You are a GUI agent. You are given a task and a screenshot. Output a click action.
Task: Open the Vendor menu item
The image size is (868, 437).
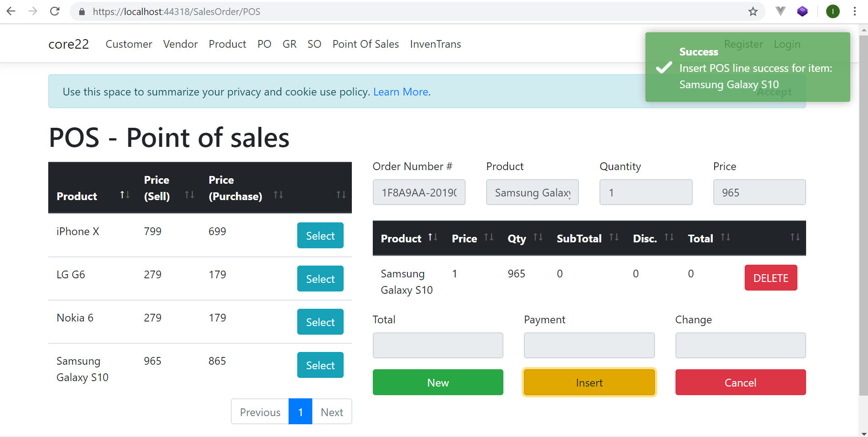point(180,44)
